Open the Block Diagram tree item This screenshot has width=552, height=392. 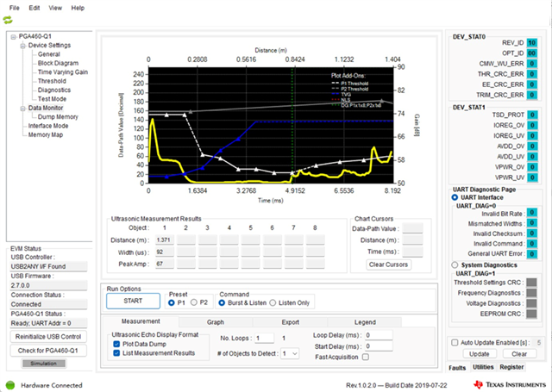(x=58, y=63)
